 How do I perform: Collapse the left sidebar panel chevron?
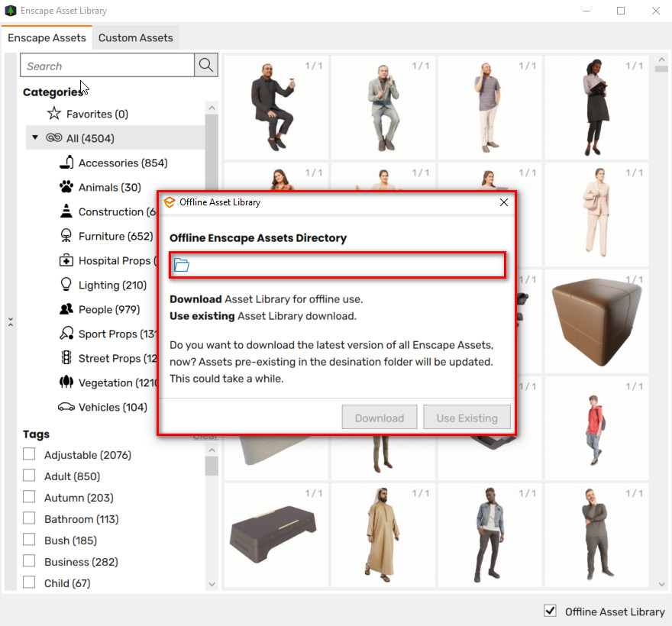click(x=11, y=322)
